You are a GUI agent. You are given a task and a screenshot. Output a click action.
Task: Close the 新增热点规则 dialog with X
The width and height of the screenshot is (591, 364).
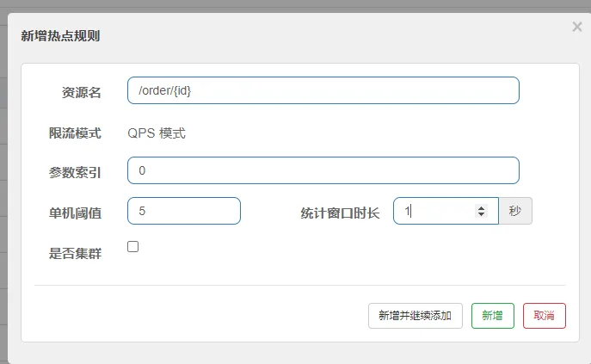[x=577, y=27]
